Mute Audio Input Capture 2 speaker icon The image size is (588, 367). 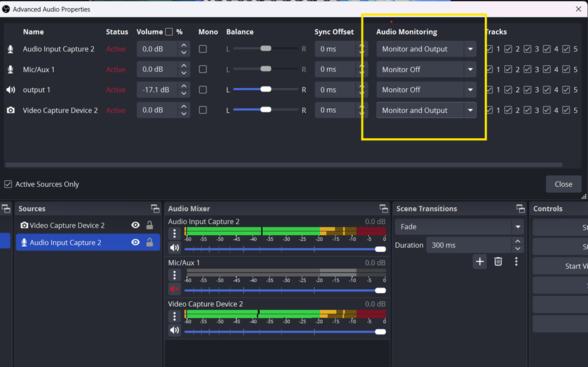(x=175, y=249)
